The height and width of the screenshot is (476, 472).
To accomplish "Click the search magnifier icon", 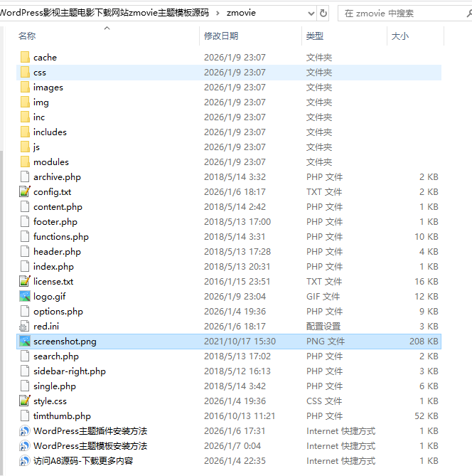I will pos(469,14).
